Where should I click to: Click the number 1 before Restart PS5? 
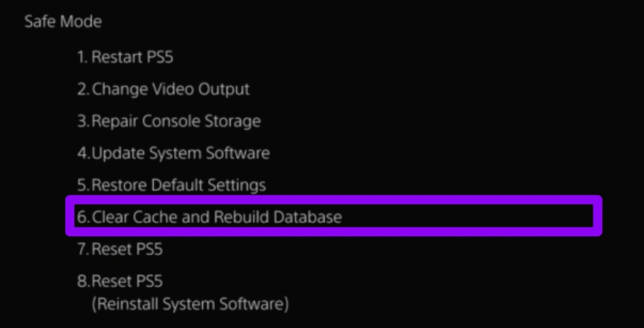(81, 58)
